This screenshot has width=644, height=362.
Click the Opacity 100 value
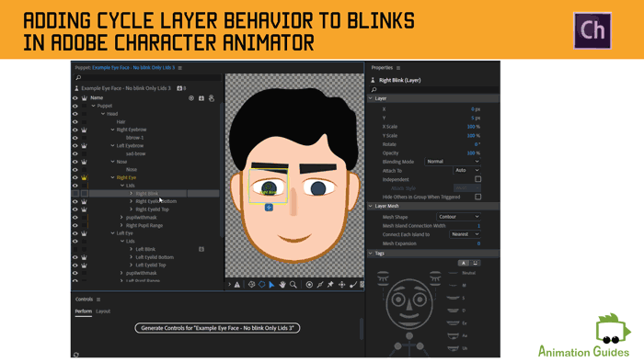click(x=471, y=153)
